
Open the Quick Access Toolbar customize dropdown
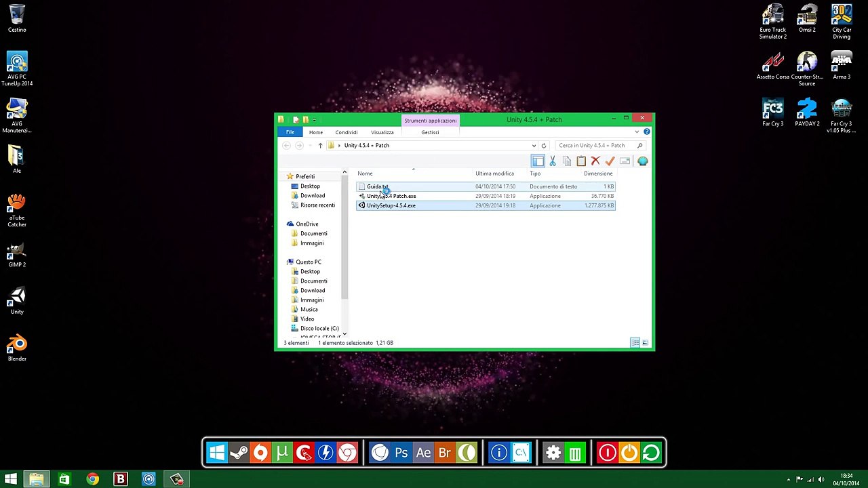[315, 120]
